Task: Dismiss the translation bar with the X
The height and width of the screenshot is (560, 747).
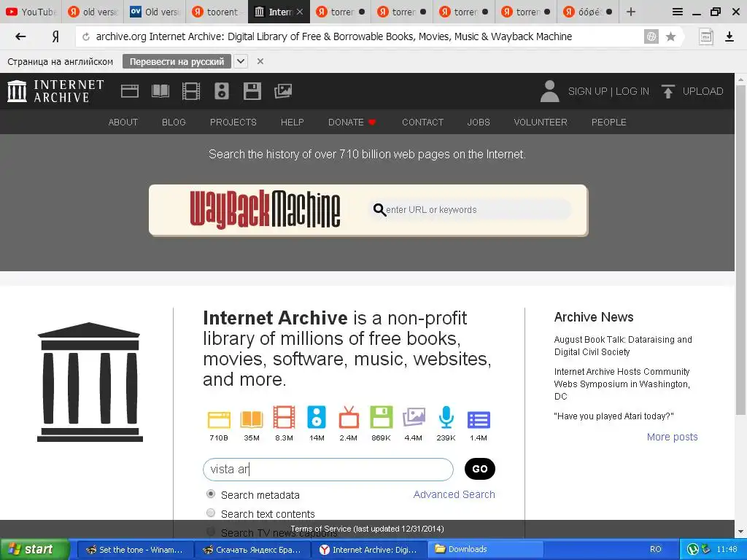Action: 260,61
